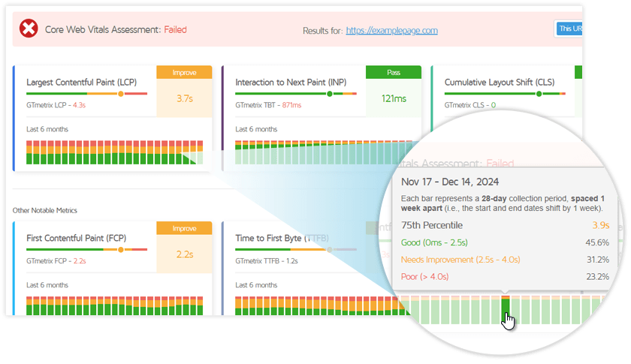Click the green Pass badge on INP card
This screenshot has width=631, height=364.
pos(393,72)
